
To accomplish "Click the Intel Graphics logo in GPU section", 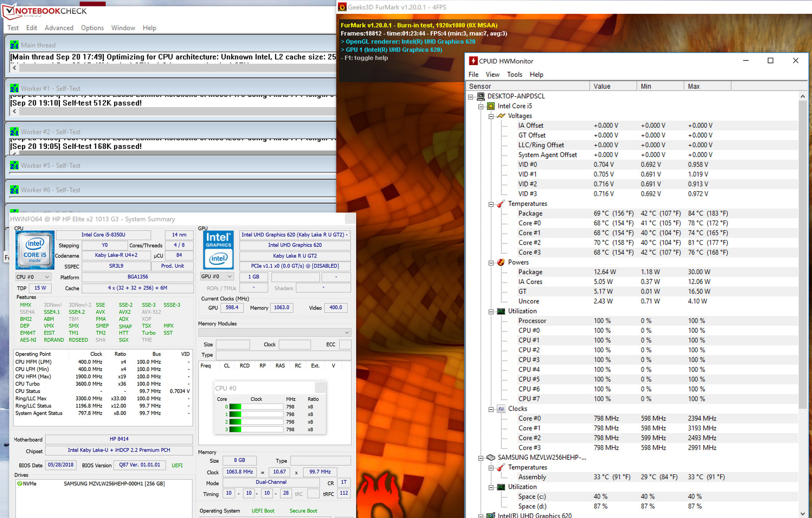I will [x=218, y=250].
